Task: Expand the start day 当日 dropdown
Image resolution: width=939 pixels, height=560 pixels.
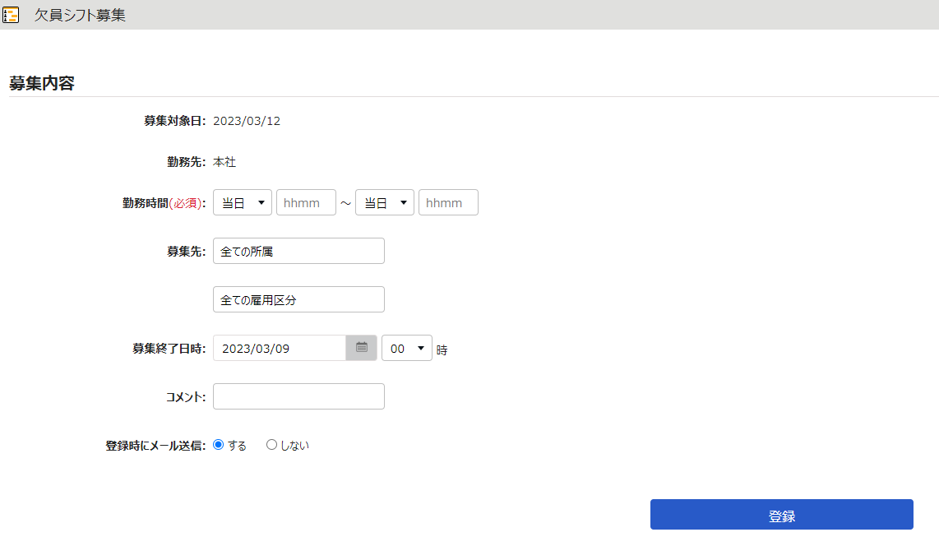Action: [242, 203]
